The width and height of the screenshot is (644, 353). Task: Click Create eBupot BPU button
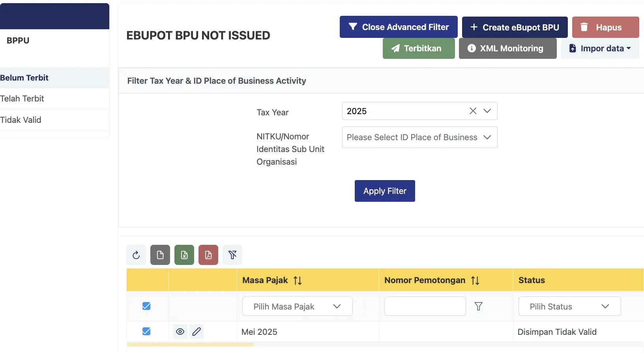click(x=515, y=27)
